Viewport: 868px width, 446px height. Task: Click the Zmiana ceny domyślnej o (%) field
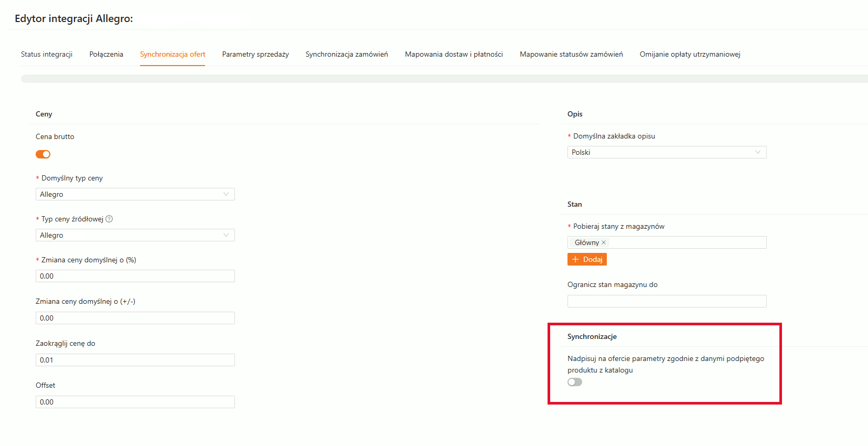[x=135, y=276]
